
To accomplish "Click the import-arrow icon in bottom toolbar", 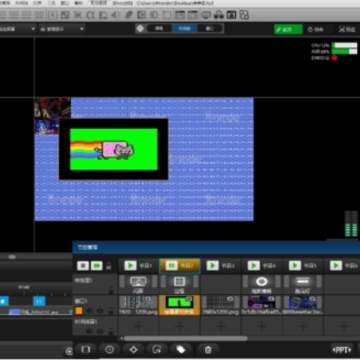I will [x=157, y=350].
